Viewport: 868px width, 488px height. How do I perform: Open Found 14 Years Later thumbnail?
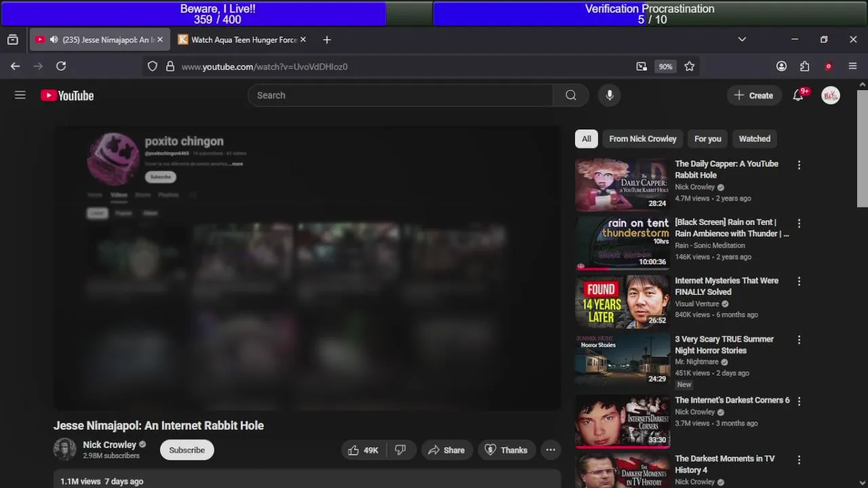click(623, 301)
